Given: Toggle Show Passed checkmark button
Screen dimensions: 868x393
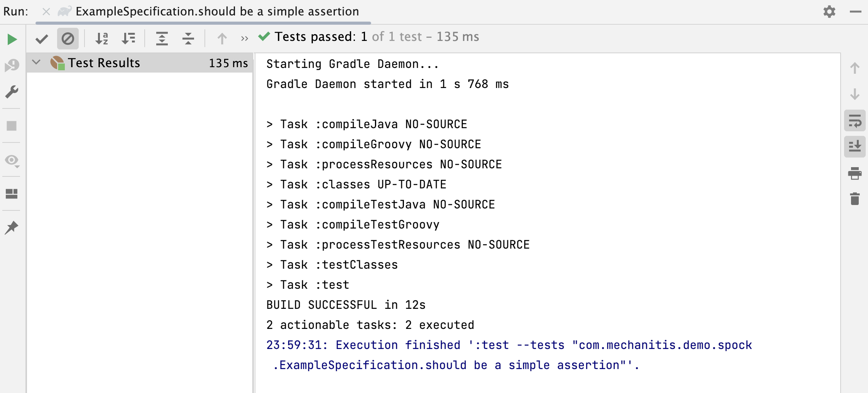Looking at the screenshot, I should [42, 39].
